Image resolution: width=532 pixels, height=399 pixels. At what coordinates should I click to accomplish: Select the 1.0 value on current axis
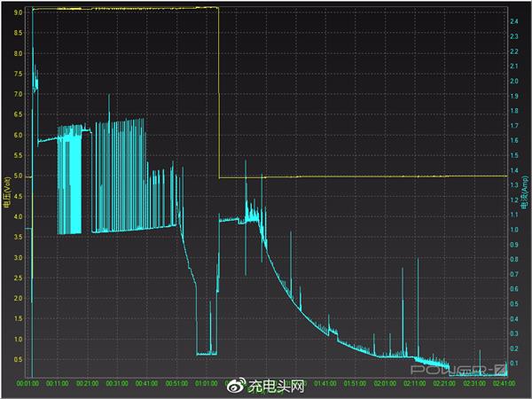(514, 230)
